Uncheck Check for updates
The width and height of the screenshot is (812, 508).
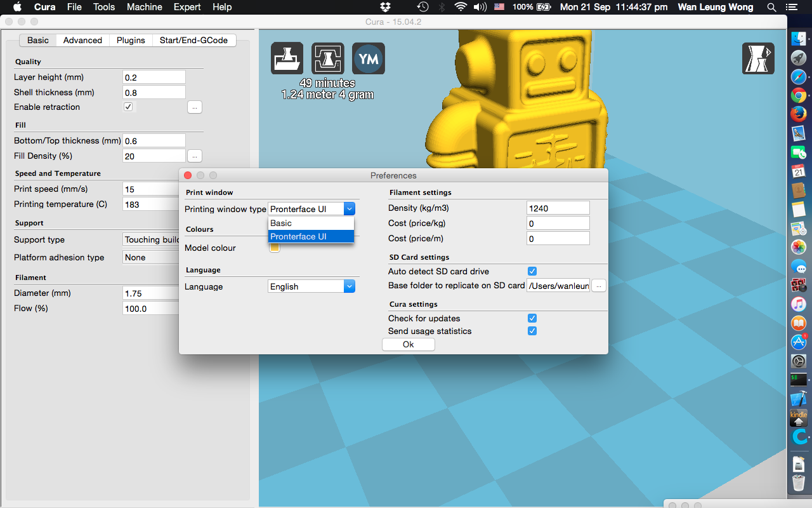[x=532, y=318]
